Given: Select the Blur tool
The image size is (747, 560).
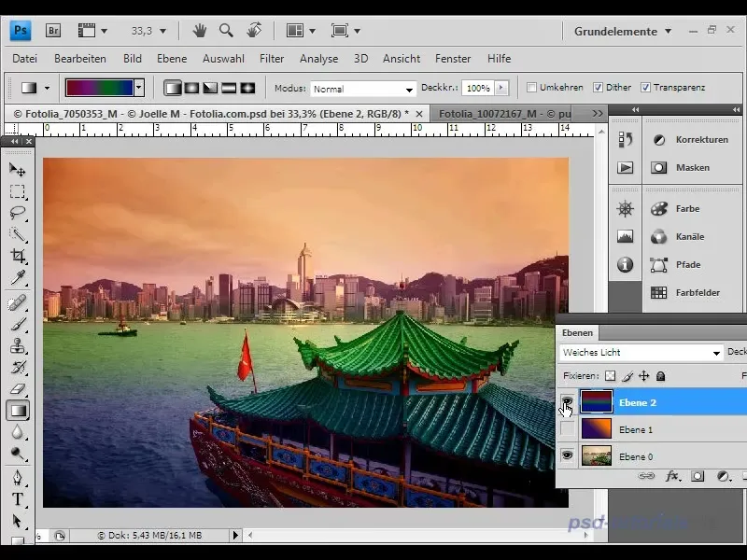Looking at the screenshot, I should 18,432.
